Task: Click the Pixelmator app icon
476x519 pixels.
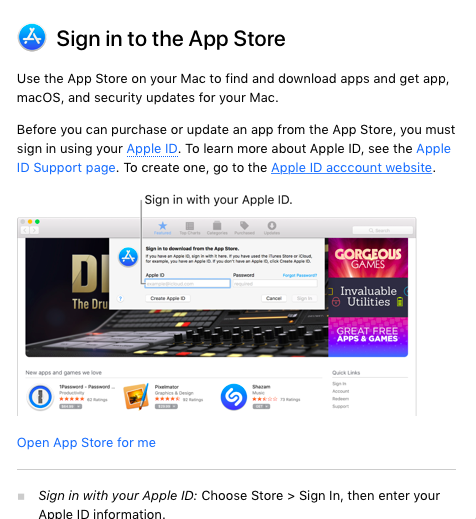Action: (x=136, y=397)
